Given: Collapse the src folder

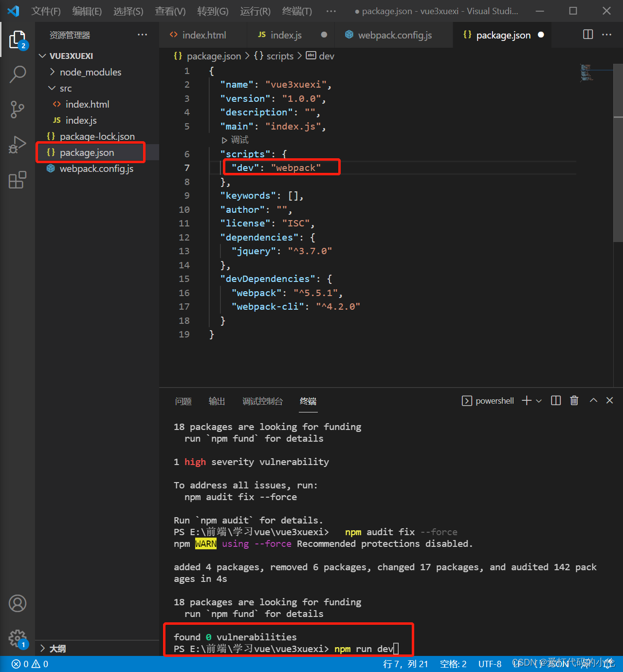Looking at the screenshot, I should pos(97,88).
